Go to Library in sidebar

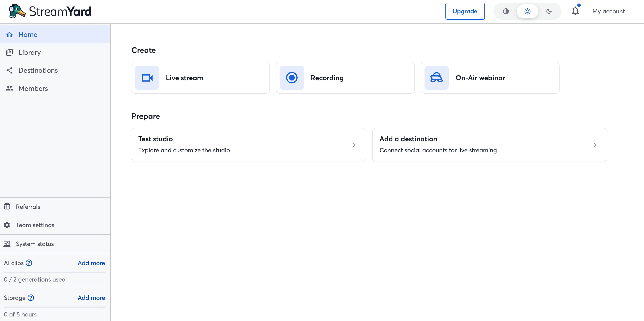(x=30, y=52)
